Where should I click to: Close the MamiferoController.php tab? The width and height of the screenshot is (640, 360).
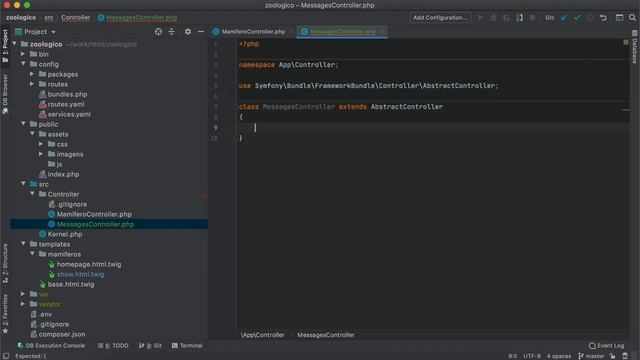[291, 31]
